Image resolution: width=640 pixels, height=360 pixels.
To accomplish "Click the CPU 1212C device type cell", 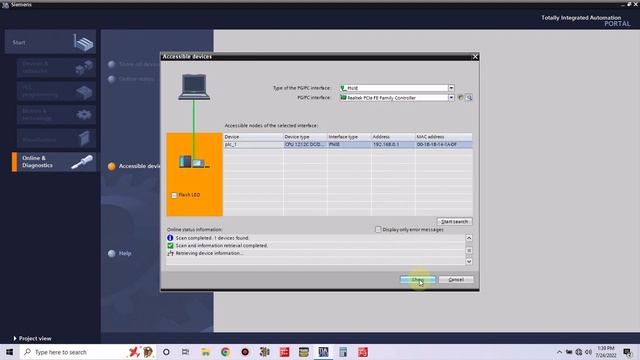I will 305,144.
